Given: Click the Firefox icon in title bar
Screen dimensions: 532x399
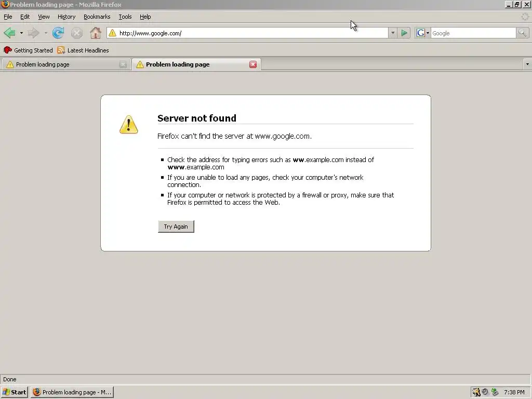Looking at the screenshot, I should (x=5, y=4).
